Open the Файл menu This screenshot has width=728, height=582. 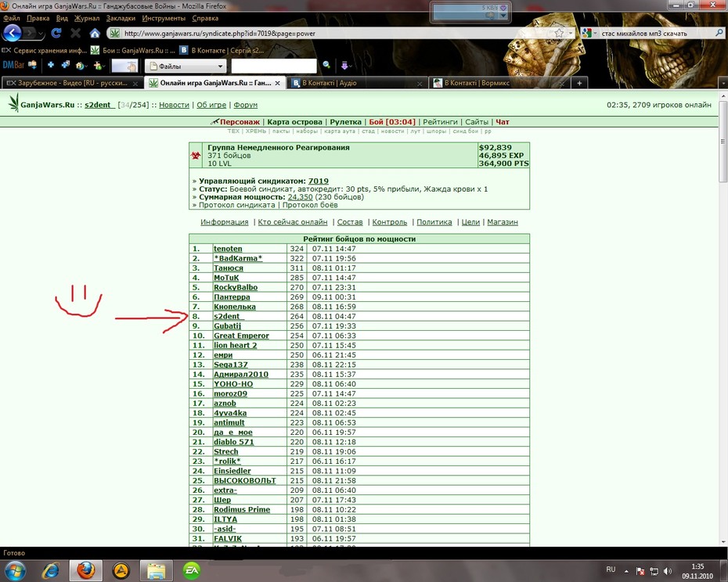12,18
